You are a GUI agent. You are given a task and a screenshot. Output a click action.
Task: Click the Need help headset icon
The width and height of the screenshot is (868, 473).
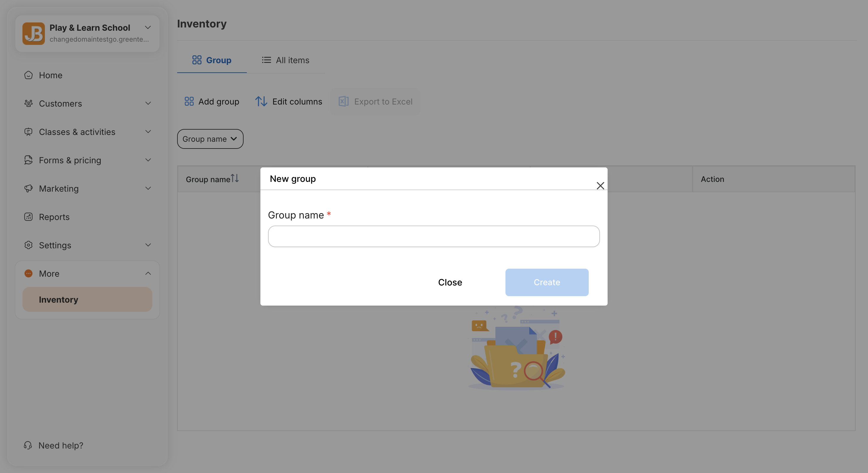(28, 445)
